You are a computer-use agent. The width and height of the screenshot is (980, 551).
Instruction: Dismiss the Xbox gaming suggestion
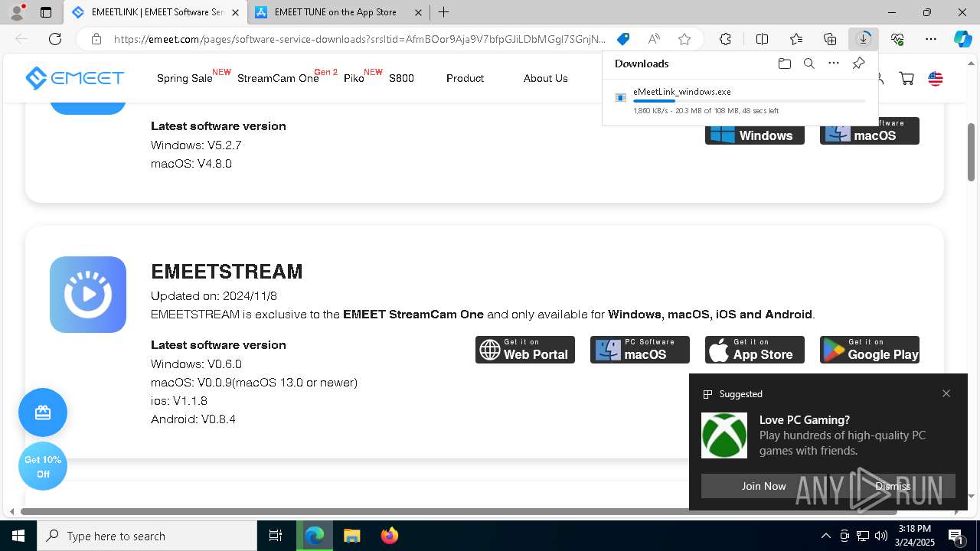[x=893, y=486]
